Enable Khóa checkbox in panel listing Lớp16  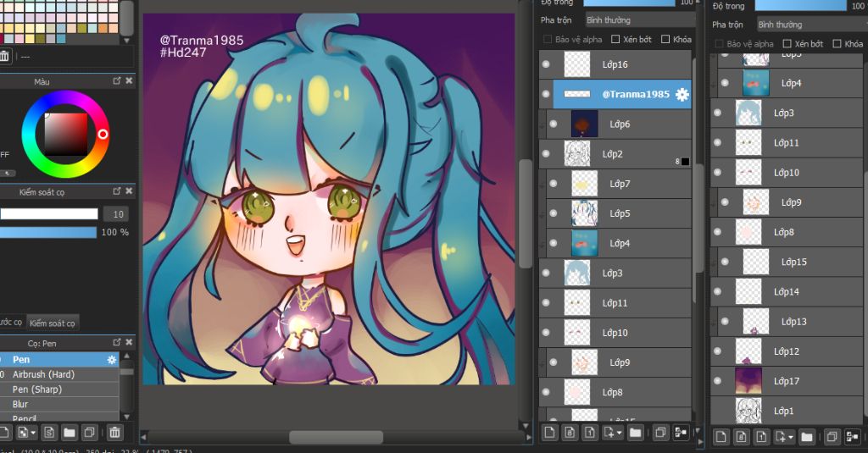pos(665,39)
